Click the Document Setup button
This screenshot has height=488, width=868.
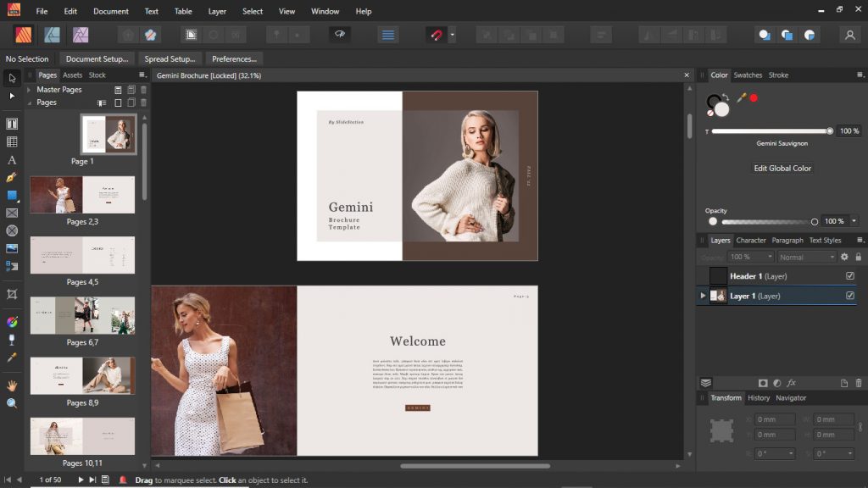click(97, 59)
